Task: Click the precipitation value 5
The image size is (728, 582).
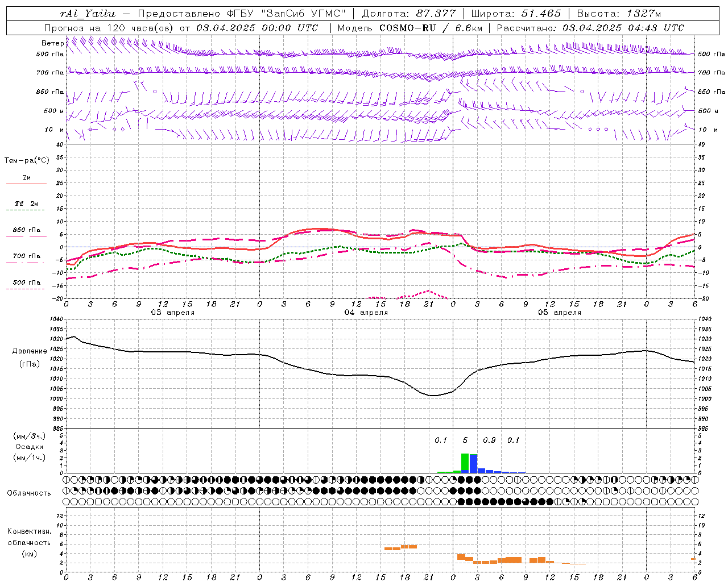Action: (465, 440)
